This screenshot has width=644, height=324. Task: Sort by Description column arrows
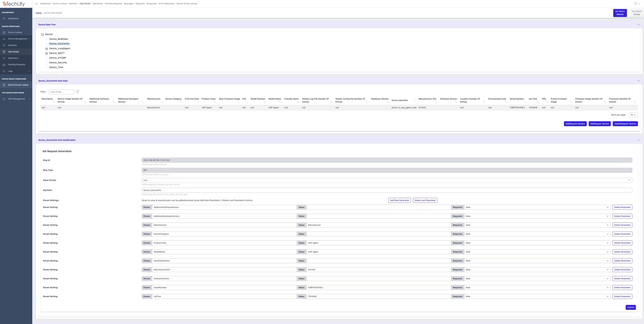point(54,102)
